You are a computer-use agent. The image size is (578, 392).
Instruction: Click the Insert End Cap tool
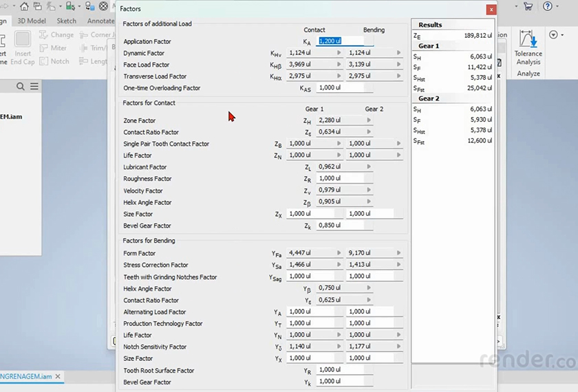[x=23, y=47]
